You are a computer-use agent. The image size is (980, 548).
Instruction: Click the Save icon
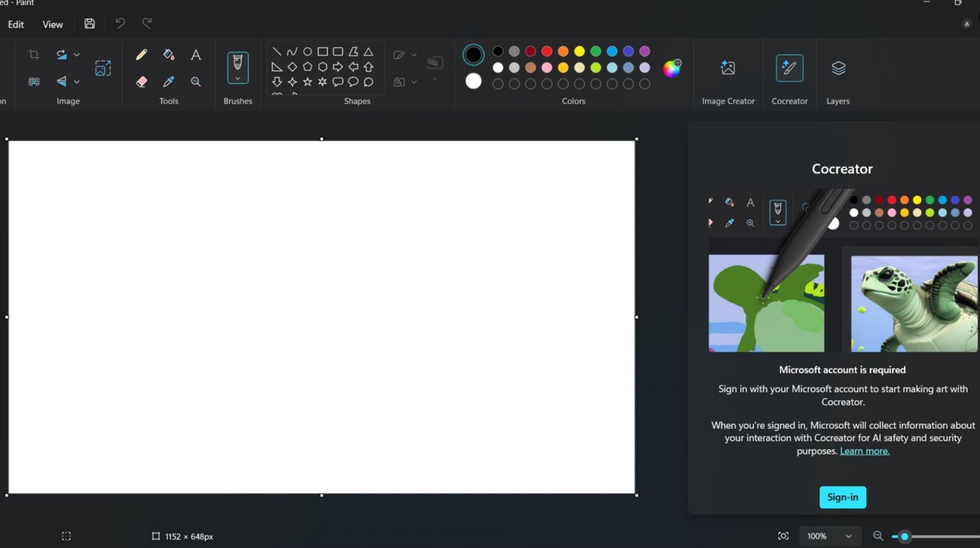coord(89,24)
